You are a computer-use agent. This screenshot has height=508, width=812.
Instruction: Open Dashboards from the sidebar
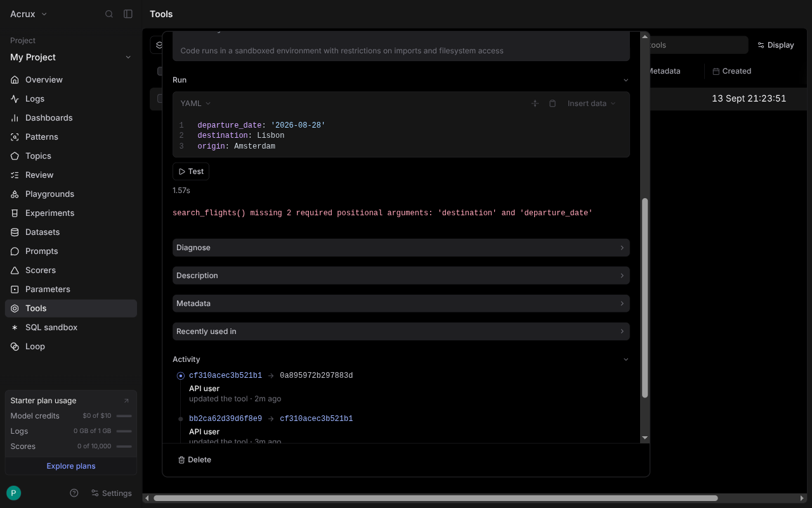tap(71, 118)
